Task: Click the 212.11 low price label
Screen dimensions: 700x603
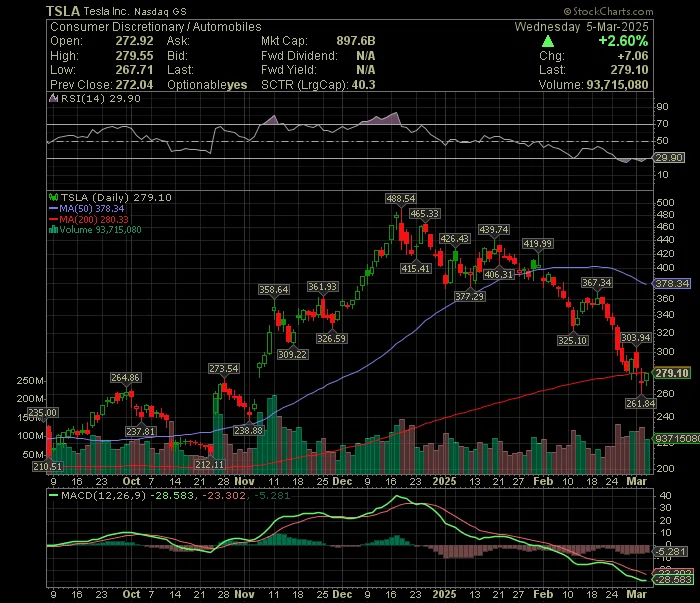Action: tap(209, 465)
